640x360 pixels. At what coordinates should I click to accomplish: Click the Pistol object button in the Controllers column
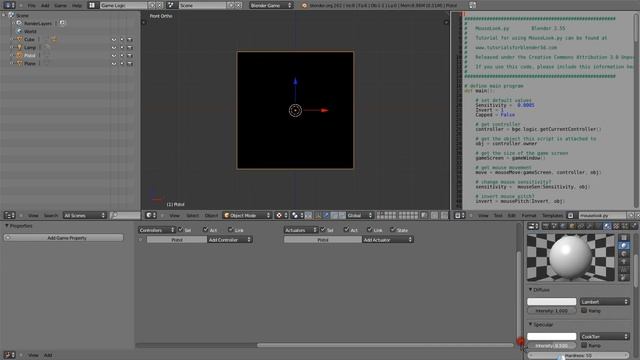point(177,240)
